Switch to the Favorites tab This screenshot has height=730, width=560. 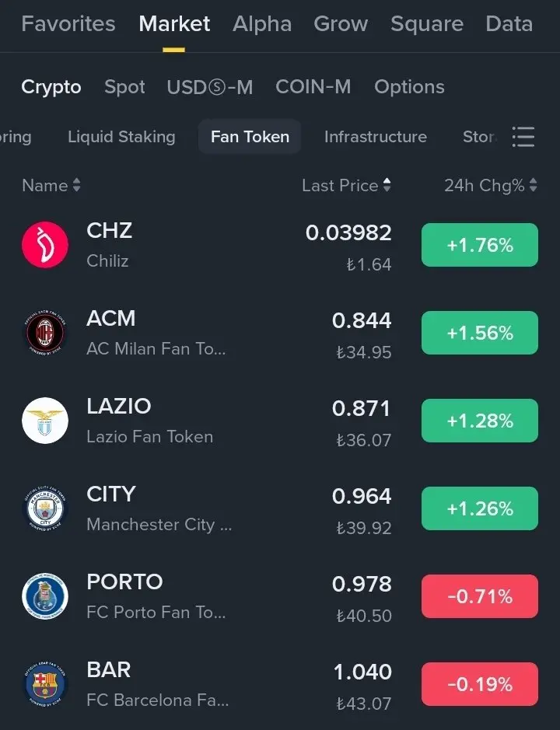coord(68,24)
